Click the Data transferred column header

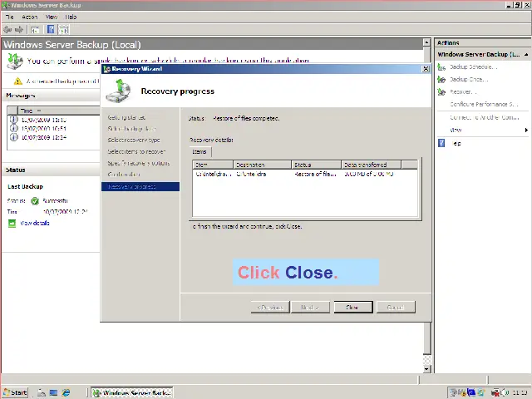point(372,165)
